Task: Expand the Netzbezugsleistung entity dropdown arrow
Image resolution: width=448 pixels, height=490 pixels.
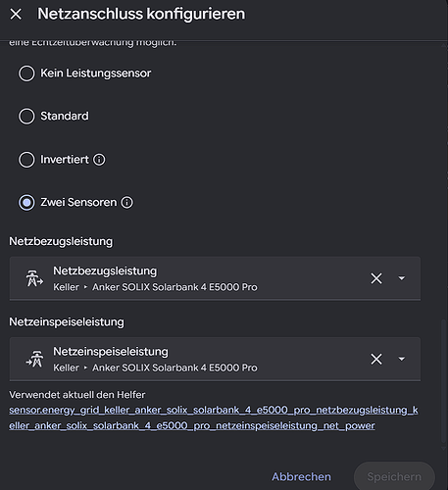Action: point(402,278)
